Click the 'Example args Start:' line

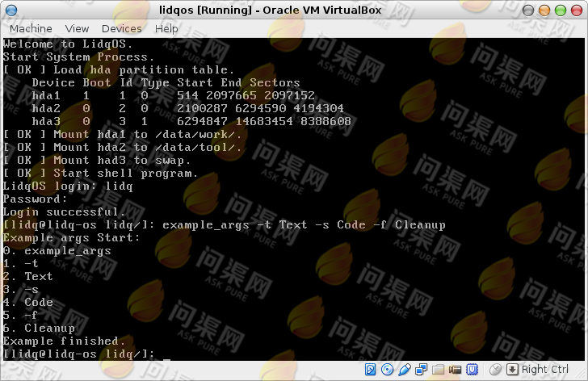tap(71, 238)
